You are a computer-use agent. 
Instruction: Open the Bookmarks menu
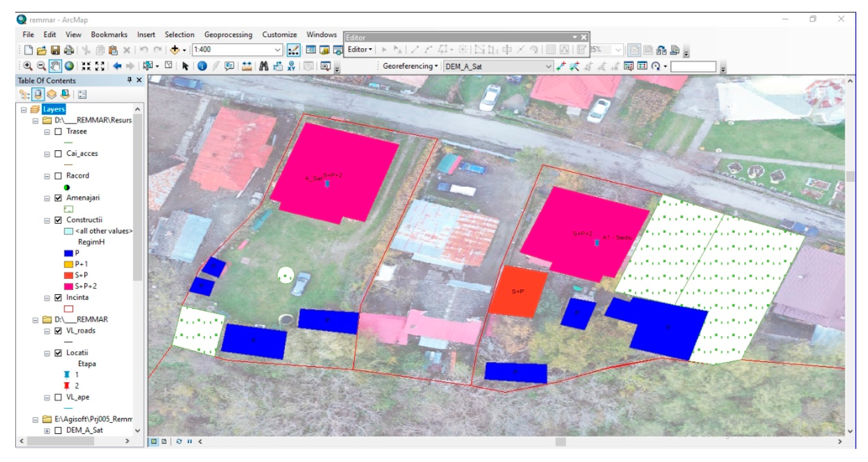tap(109, 35)
